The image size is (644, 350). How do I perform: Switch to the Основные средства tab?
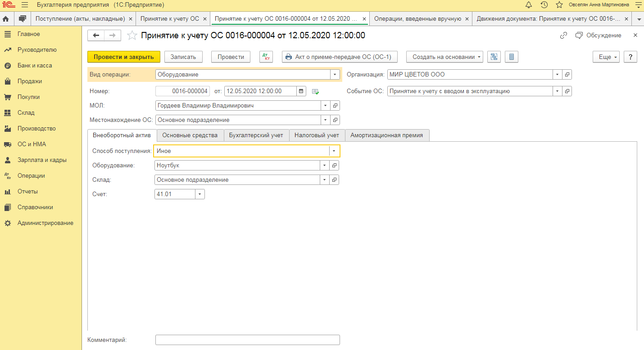click(x=190, y=135)
